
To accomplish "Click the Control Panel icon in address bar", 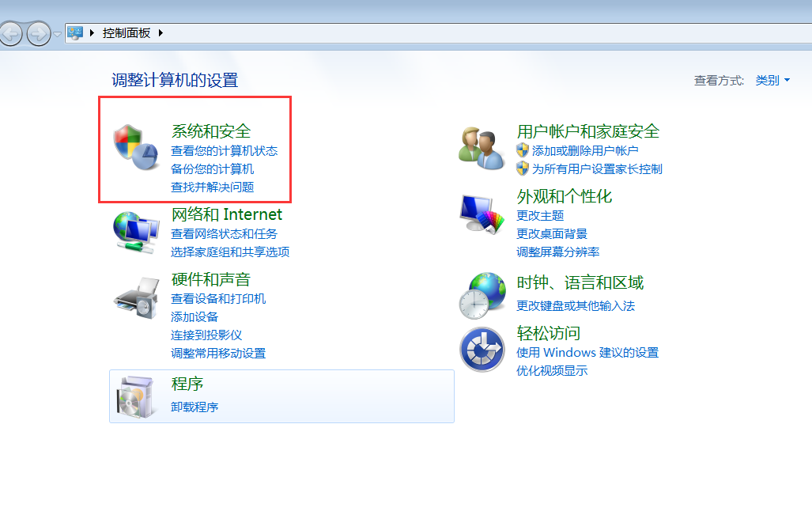I will (x=75, y=33).
